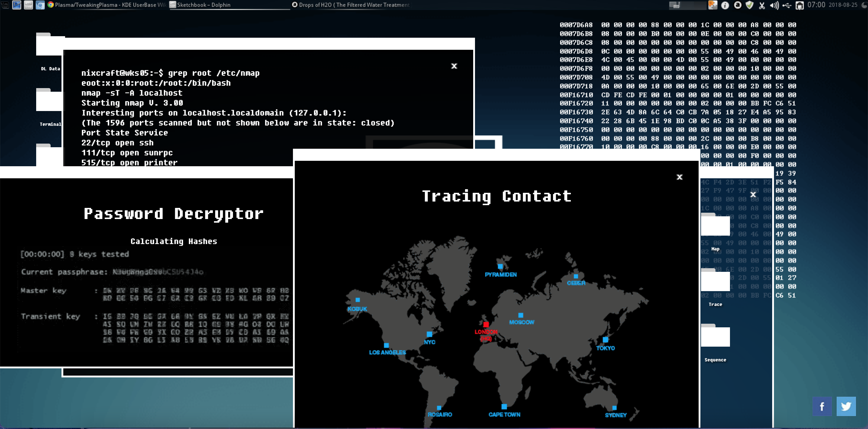Screen dimensions: 868x429
Task: Close the Tracing Contact window
Action: pyautogui.click(x=679, y=177)
